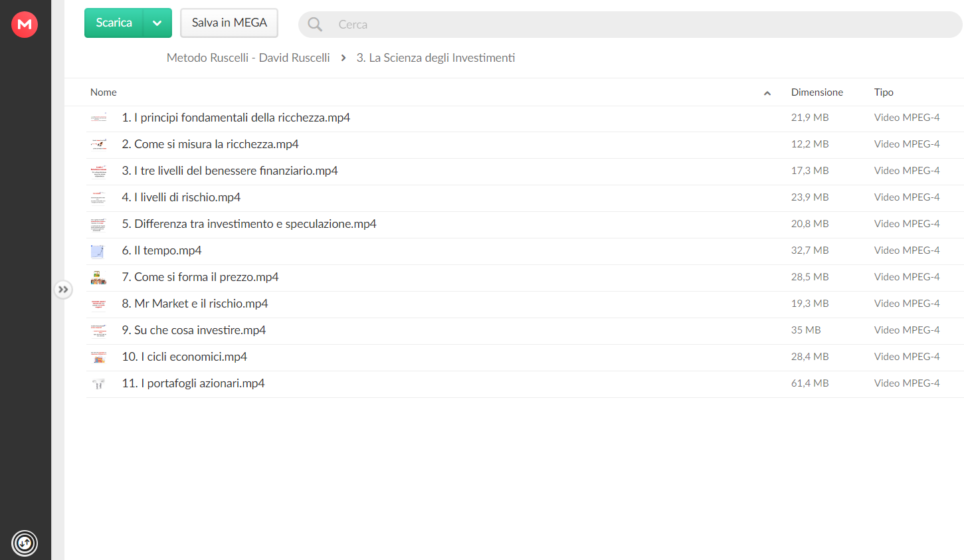The image size is (964, 560).
Task: Click thumbnail of 7. Come si forma il prezzo.mp4
Action: pos(98,278)
